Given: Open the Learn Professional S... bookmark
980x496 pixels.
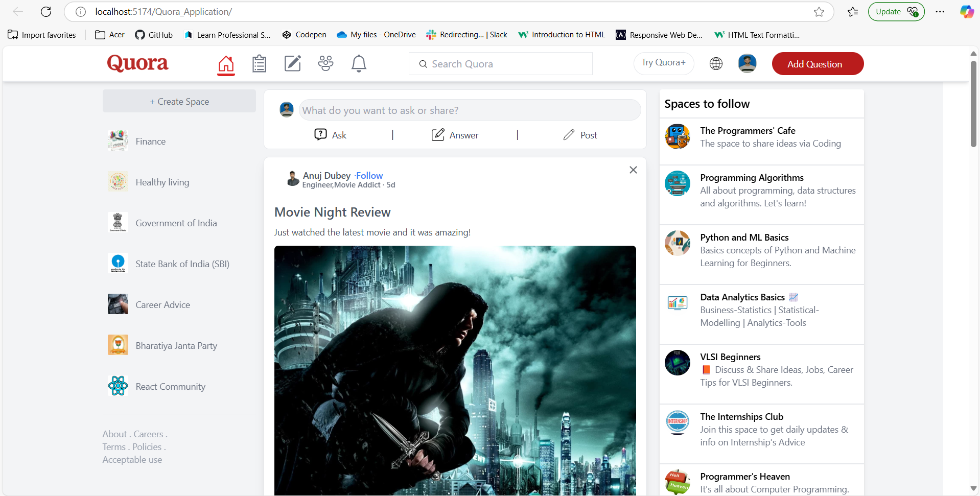Looking at the screenshot, I should point(227,35).
